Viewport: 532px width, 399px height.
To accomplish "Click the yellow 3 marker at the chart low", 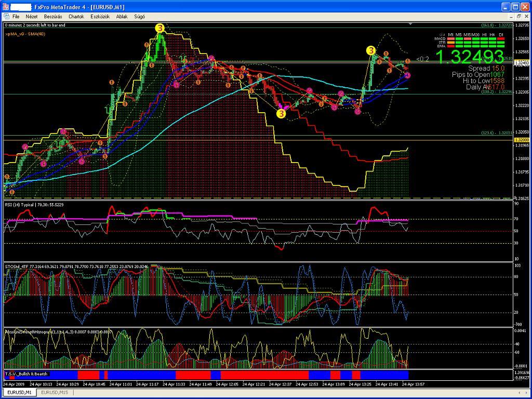I will 281,113.
